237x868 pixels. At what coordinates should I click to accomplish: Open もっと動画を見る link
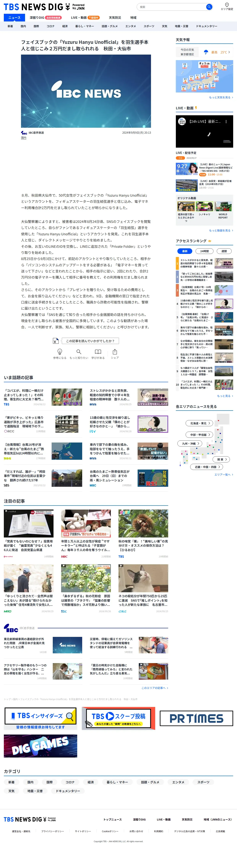pyautogui.click(x=221, y=231)
